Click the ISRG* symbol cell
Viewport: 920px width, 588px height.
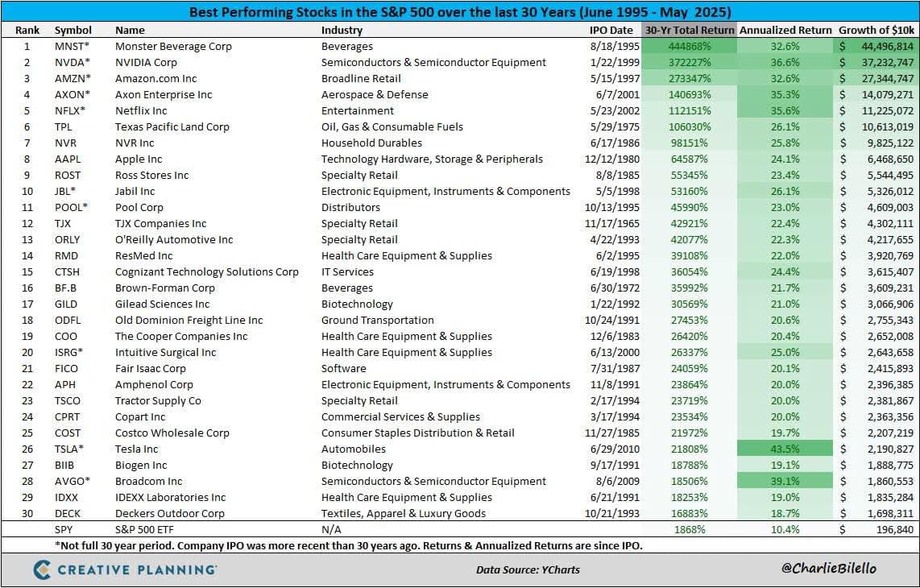(x=68, y=353)
